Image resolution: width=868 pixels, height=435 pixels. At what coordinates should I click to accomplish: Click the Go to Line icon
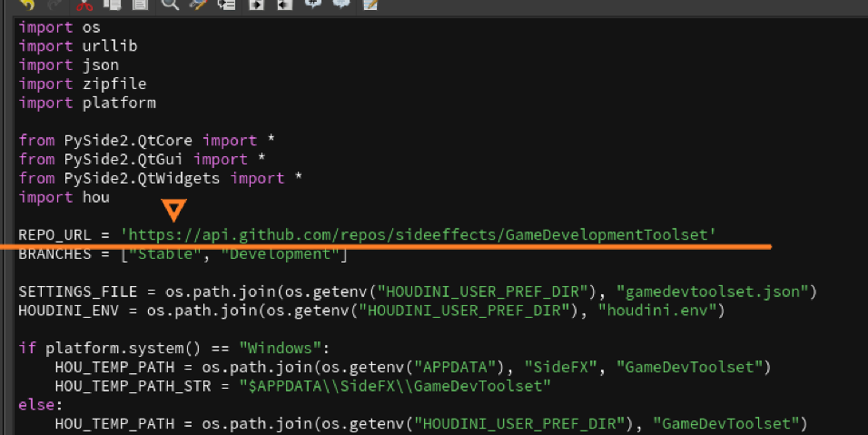(x=226, y=5)
